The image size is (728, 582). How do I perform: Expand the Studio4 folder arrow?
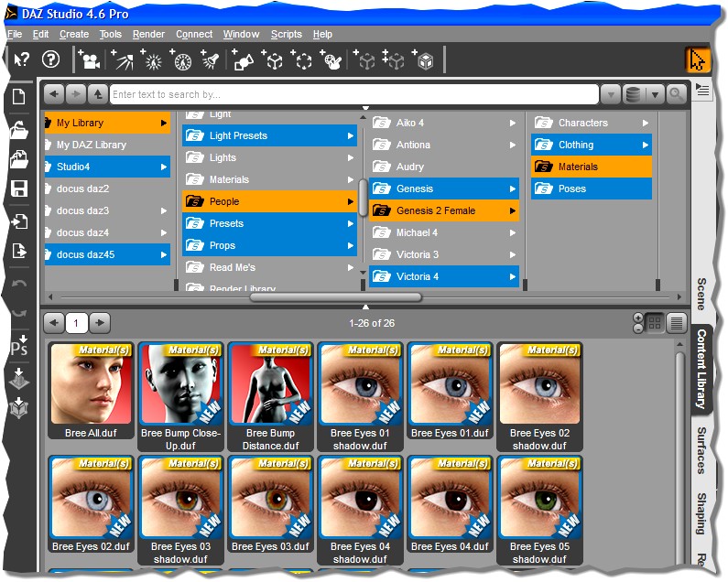click(163, 167)
